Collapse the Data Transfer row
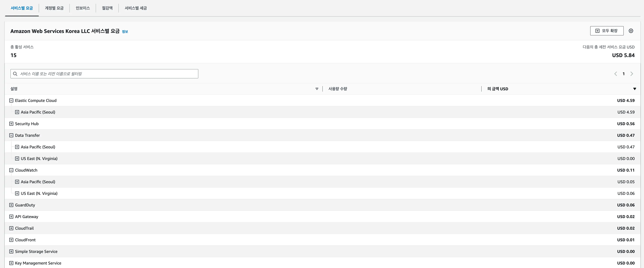The width and height of the screenshot is (644, 268). 11,135
